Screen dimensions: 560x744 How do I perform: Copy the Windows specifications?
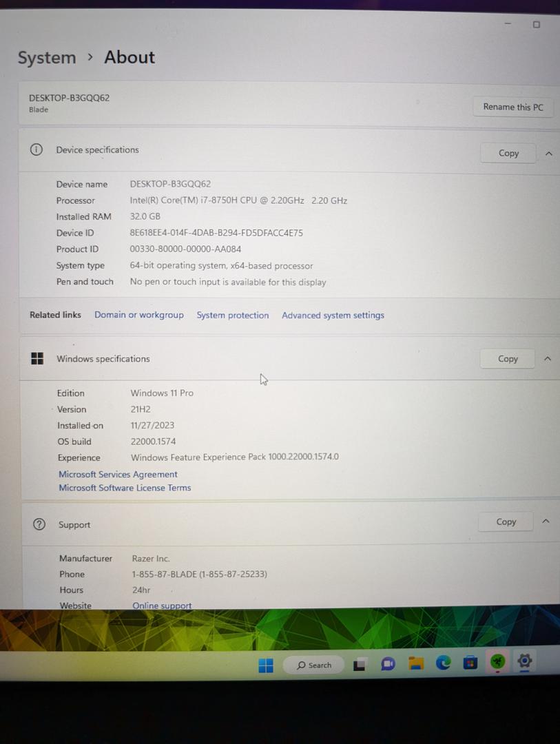(x=508, y=359)
